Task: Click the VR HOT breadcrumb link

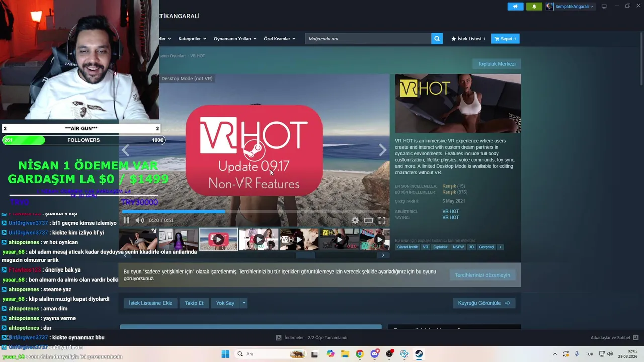Action: point(197,56)
